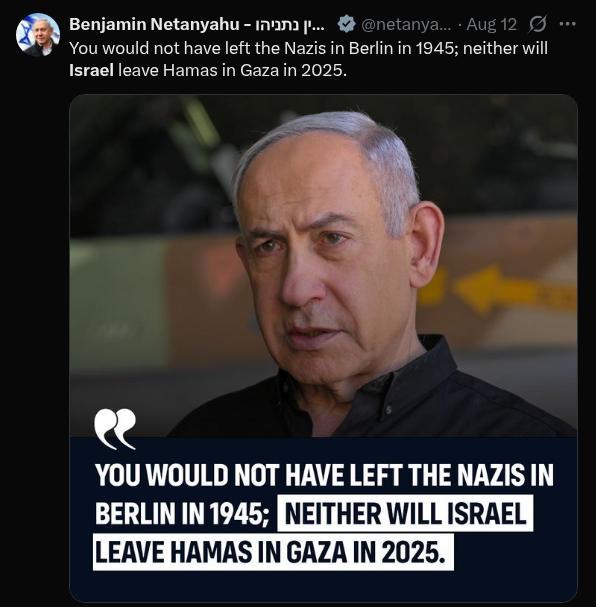This screenshot has height=607, width=596.
Task: Click the Grok slashed-circle icon
Action: pyautogui.click(x=538, y=24)
